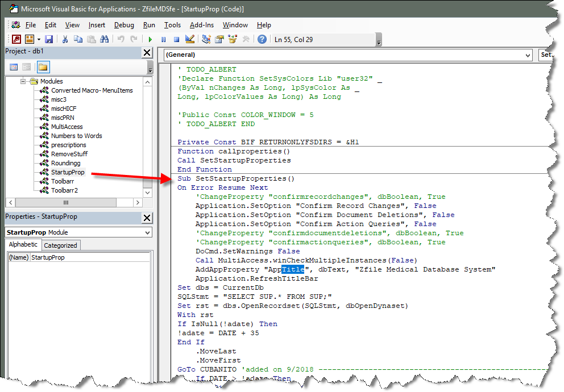This screenshot has width=564, height=392.
Task: Open the Debug menu
Action: coord(124,25)
